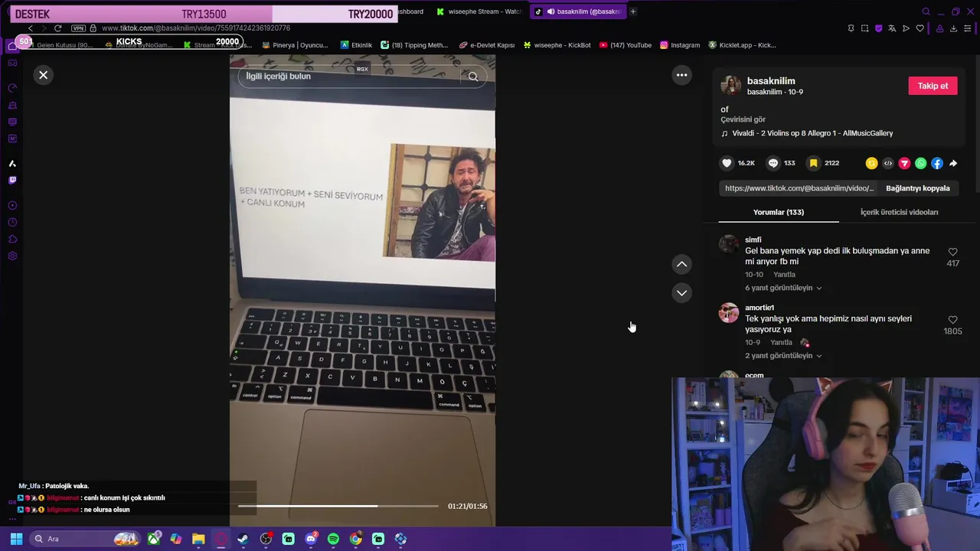Screen dimensions: 980x551
Task: Open amortie1 commenter avatar
Action: tap(729, 312)
